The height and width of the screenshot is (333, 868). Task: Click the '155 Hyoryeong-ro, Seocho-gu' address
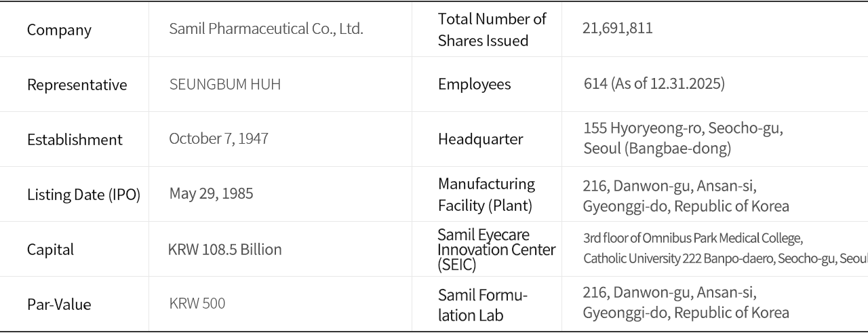[683, 129]
